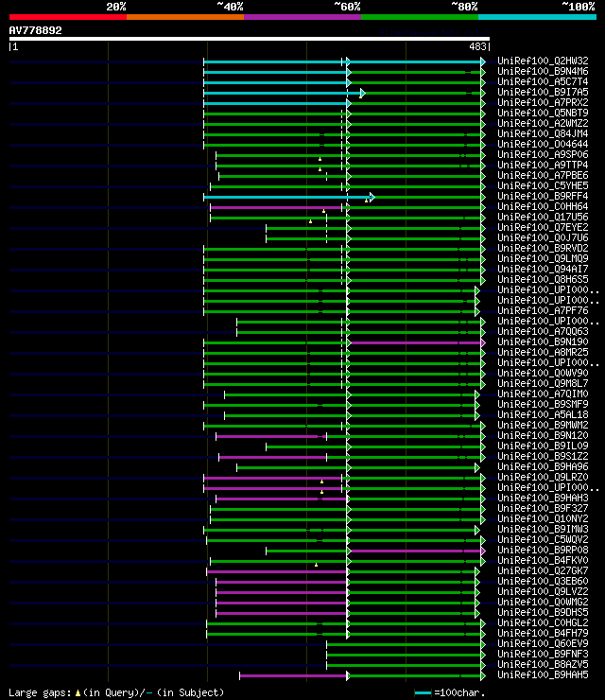Open hit UniRef100_Q2HW32
This screenshot has height=700, width=605.
[x=543, y=61]
